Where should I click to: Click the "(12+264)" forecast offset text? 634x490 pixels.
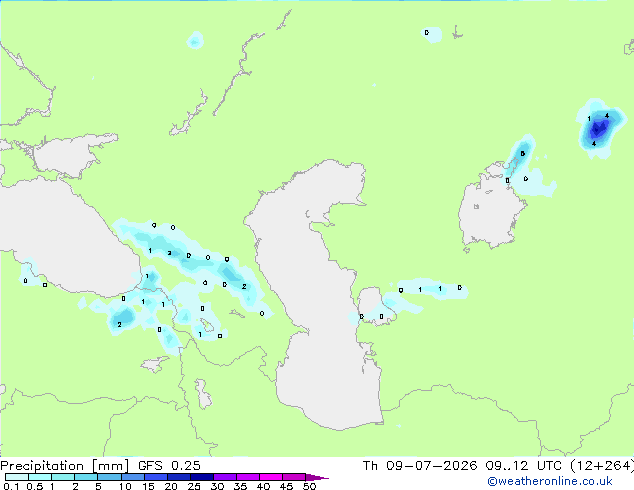(x=602, y=466)
